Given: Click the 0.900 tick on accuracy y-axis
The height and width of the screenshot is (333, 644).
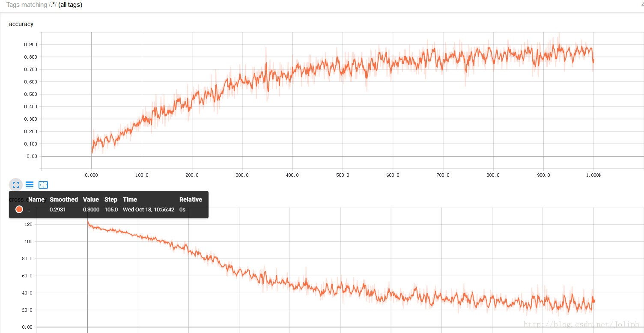Looking at the screenshot, I should point(30,45).
